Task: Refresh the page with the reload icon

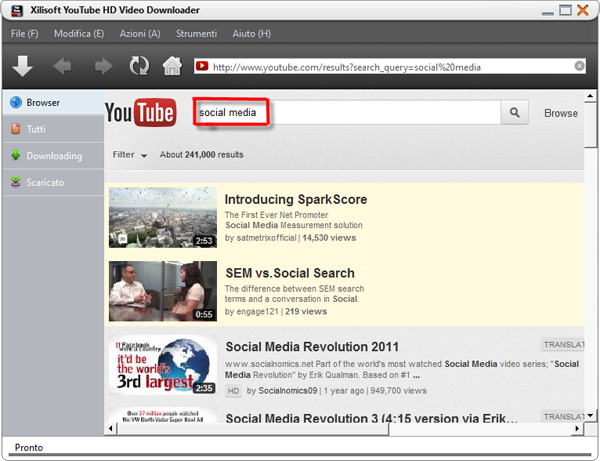Action: [x=139, y=66]
